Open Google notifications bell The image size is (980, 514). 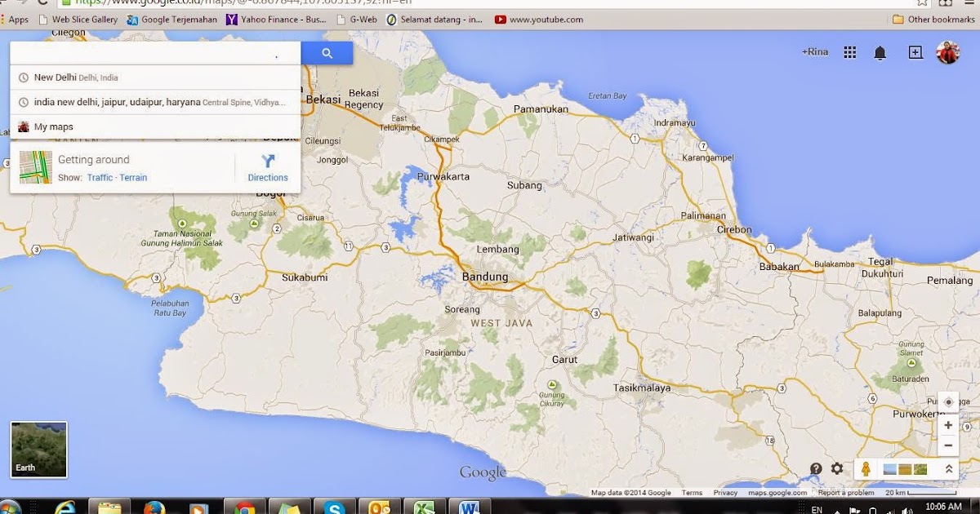point(880,51)
